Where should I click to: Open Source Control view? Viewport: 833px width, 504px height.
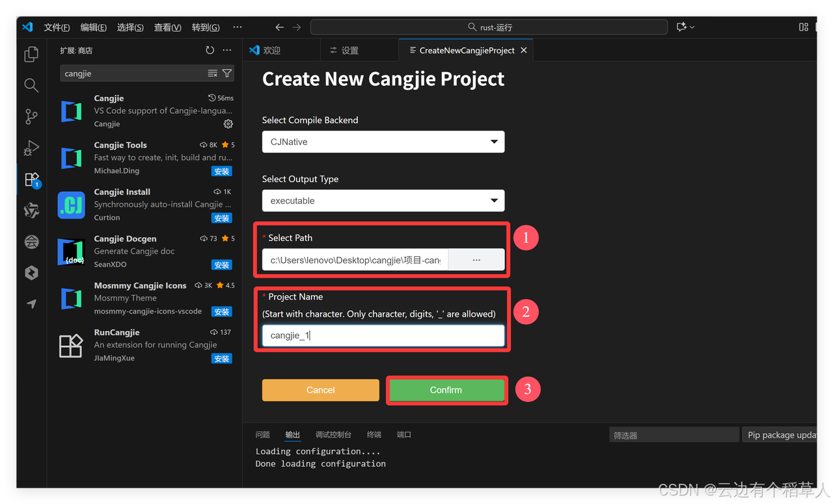pos(31,117)
